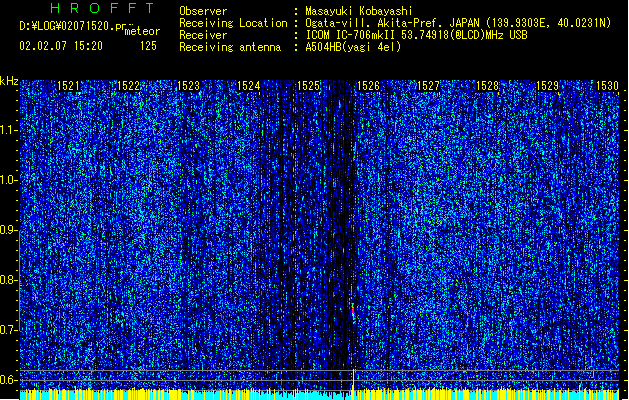
Task: Click time marker 1522
Action: click(128, 86)
